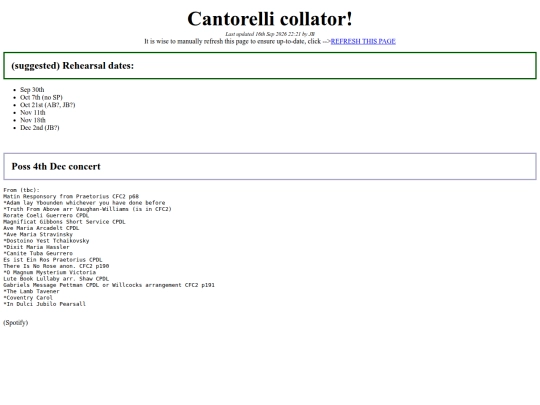Click the (Spotify) text
The image size is (540, 405).
click(15, 323)
